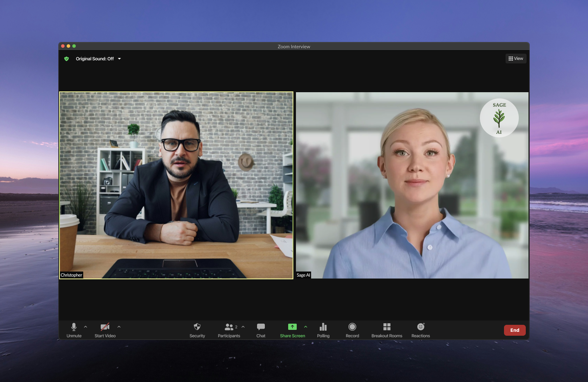Image resolution: width=588 pixels, height=382 pixels.
Task: Open Original Sound dropdown arrow
Action: (119, 59)
